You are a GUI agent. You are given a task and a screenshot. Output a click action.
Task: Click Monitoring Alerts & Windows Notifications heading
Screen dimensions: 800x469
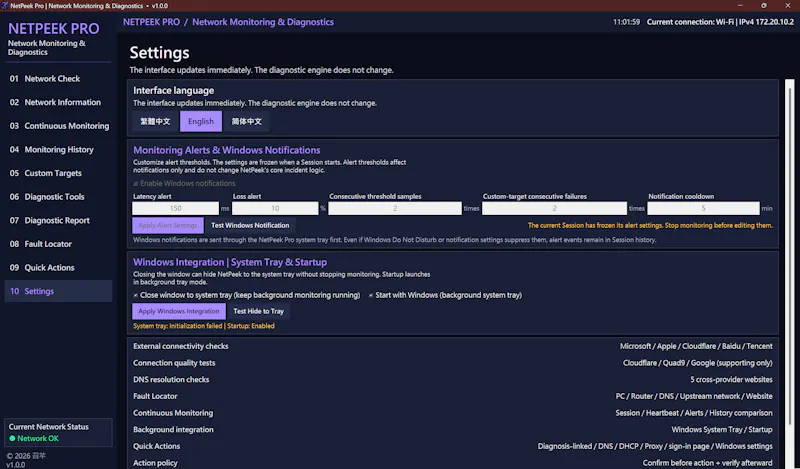pos(227,150)
